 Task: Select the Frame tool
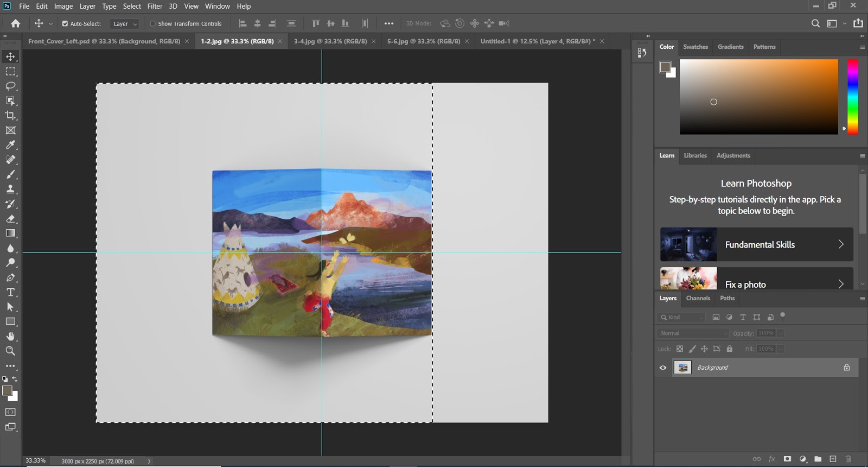click(x=10, y=130)
